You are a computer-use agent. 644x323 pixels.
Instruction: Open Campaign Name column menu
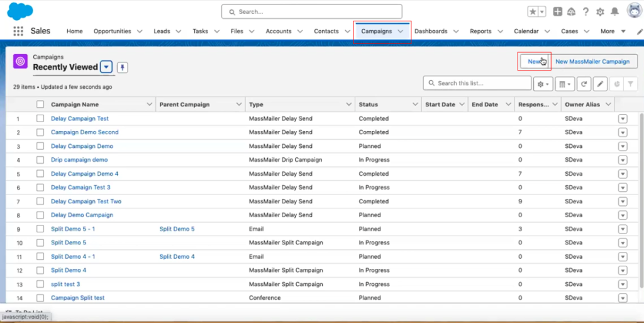click(x=149, y=105)
